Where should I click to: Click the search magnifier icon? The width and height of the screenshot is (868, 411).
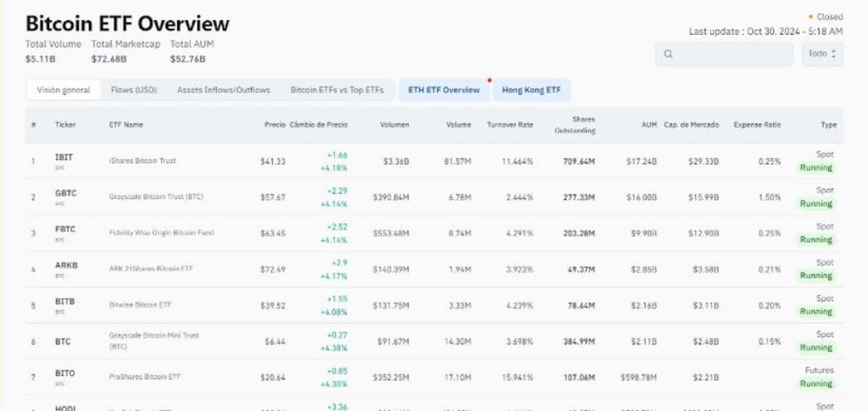(x=668, y=54)
